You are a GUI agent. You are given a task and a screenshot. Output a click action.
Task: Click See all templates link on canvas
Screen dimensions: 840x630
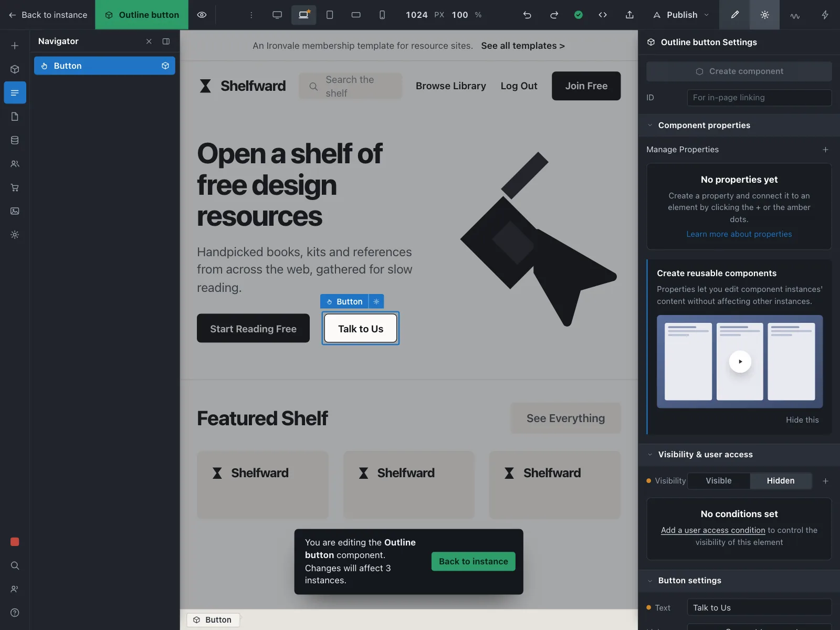[523, 46]
